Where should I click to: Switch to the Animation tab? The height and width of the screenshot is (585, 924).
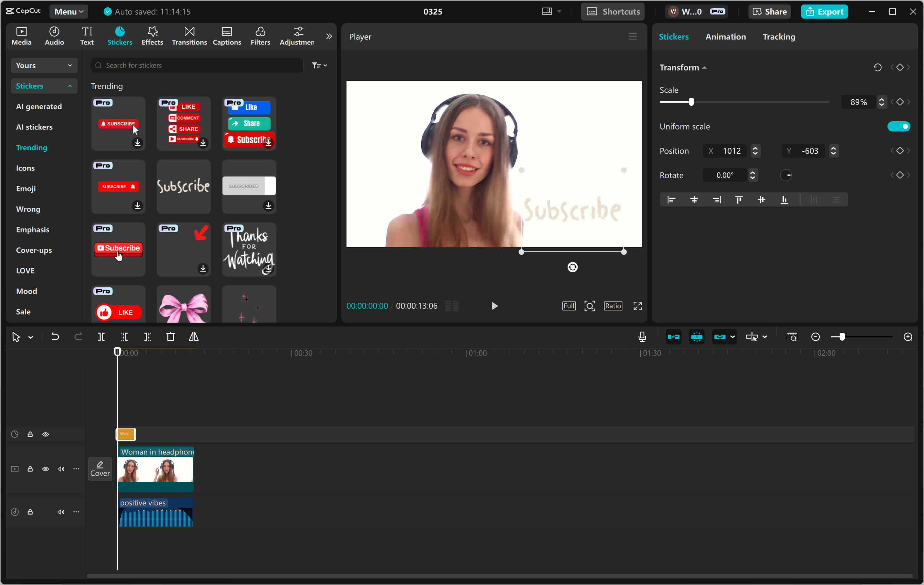click(x=725, y=37)
